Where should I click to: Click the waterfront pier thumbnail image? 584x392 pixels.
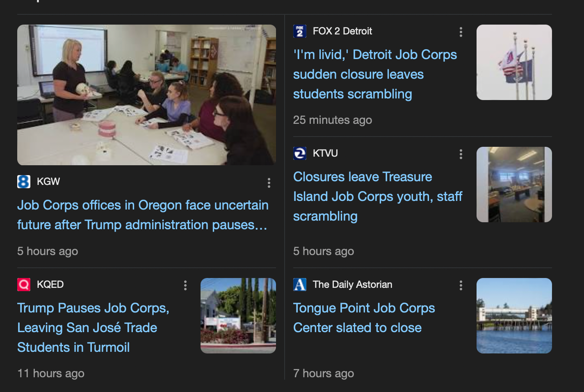pyautogui.click(x=514, y=316)
